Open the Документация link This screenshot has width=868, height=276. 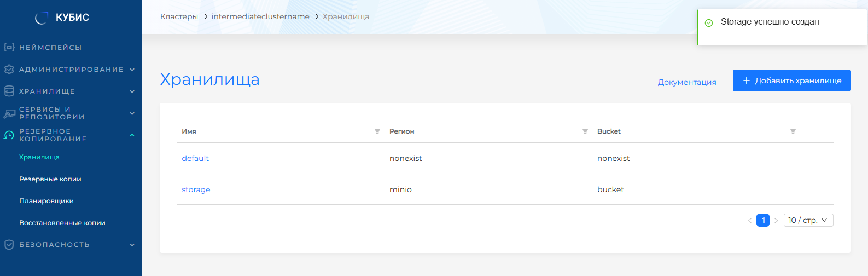click(x=686, y=82)
